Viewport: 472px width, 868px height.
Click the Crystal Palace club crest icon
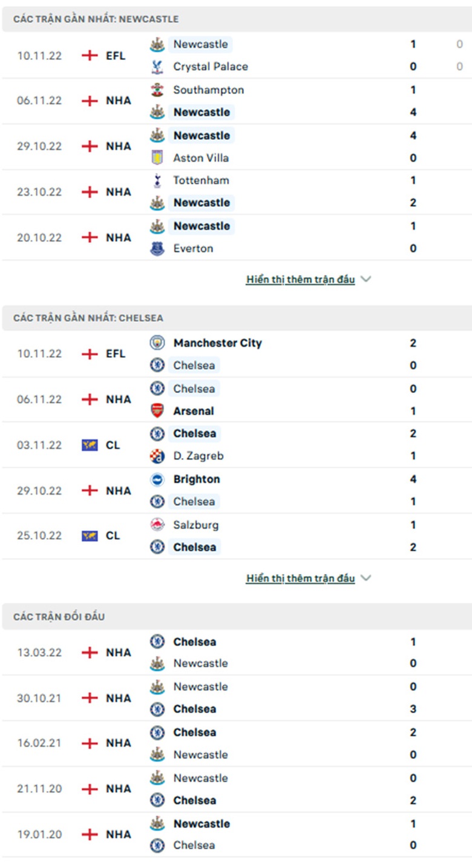coord(157,67)
